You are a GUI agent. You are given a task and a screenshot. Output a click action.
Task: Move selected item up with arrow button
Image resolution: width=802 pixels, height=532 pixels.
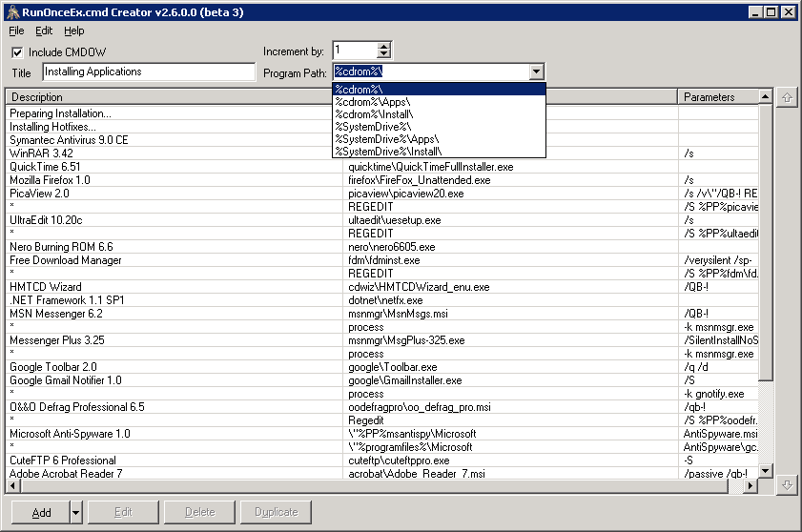(x=787, y=97)
